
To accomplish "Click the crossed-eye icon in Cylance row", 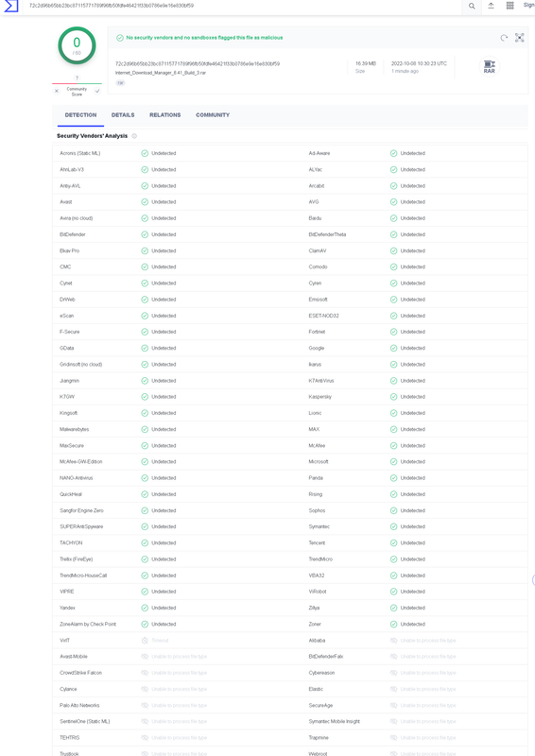I will (x=145, y=689).
